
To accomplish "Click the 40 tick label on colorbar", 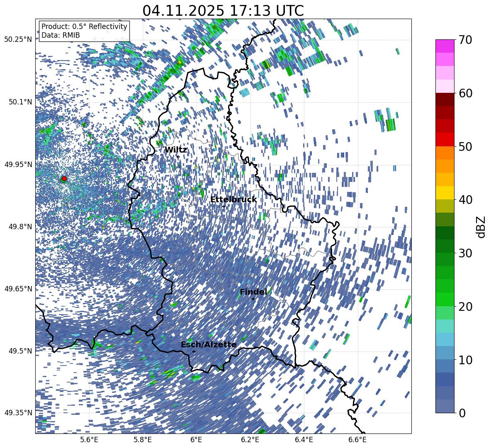I will point(465,200).
